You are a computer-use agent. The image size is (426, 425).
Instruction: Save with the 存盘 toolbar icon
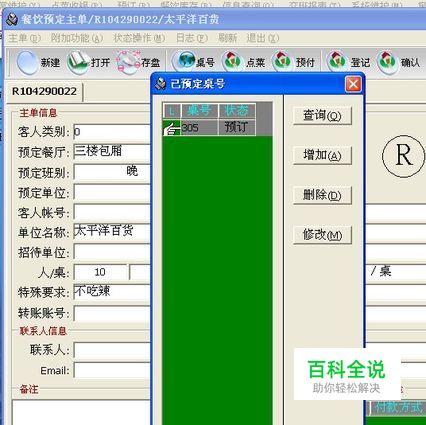pyautogui.click(x=128, y=62)
